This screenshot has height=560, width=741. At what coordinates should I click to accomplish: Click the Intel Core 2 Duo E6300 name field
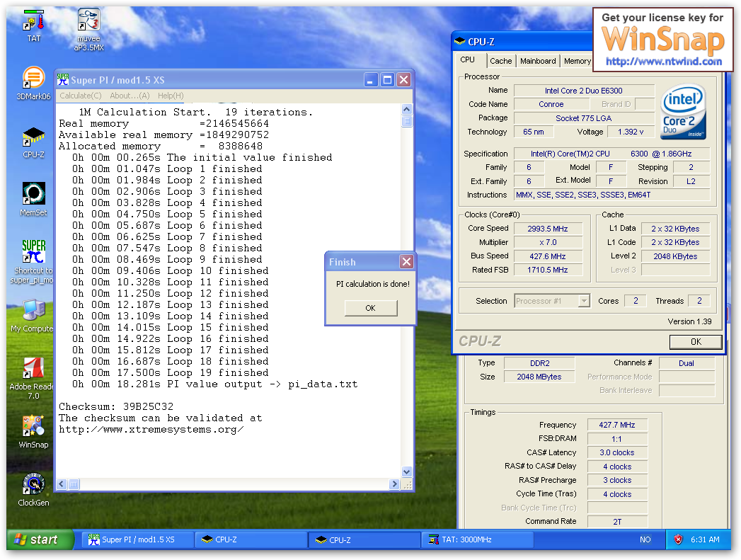coord(584,91)
